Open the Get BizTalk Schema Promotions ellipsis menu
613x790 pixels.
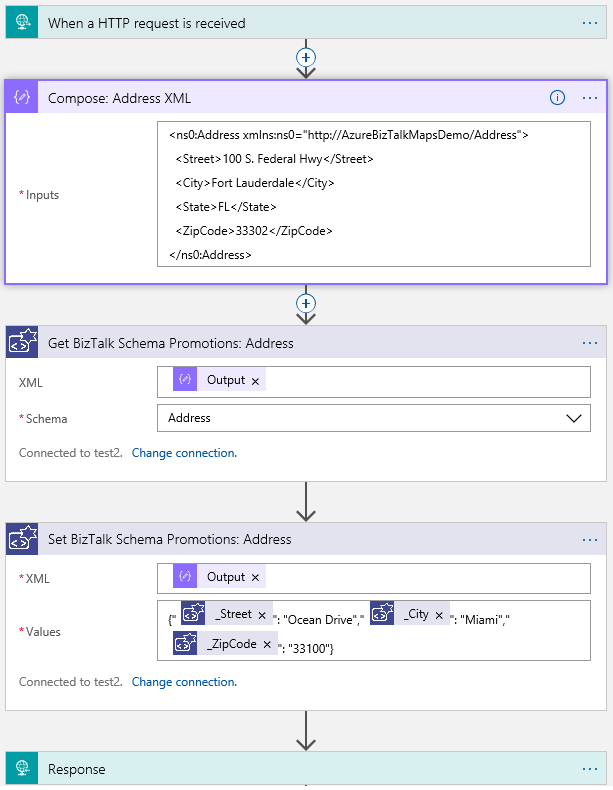point(589,343)
